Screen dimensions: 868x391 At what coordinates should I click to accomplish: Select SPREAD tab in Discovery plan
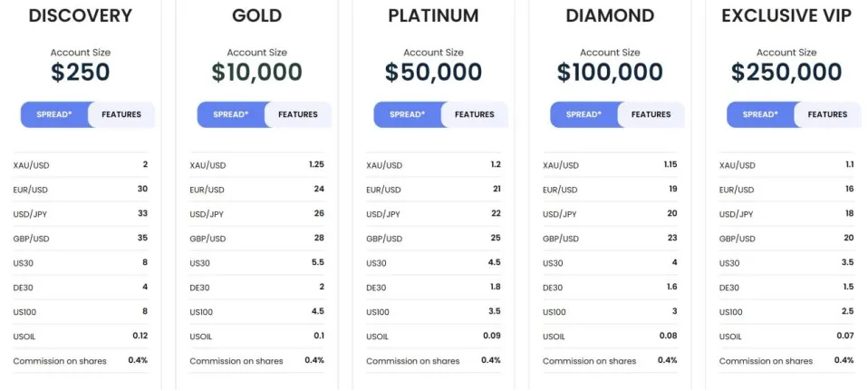click(54, 115)
